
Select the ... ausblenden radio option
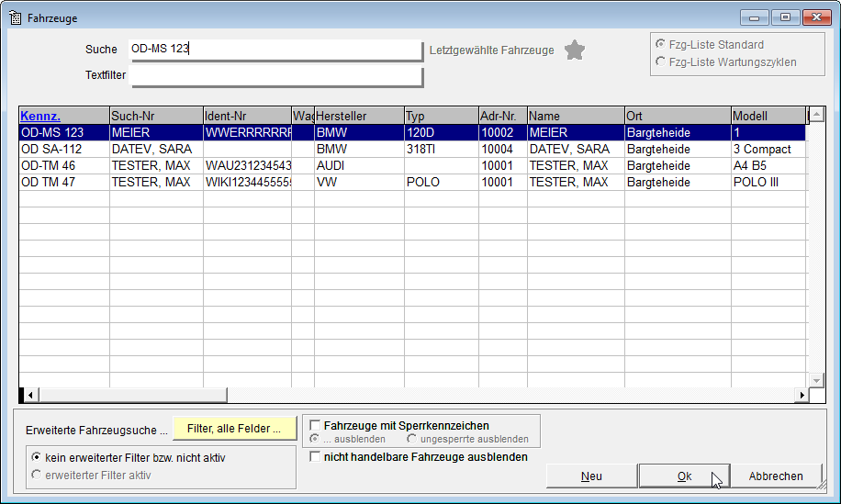coord(315,439)
